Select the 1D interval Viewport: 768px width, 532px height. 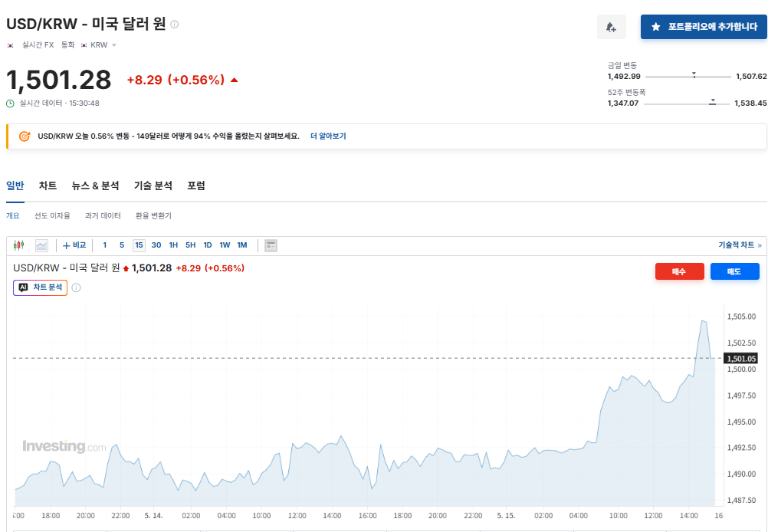click(x=208, y=245)
